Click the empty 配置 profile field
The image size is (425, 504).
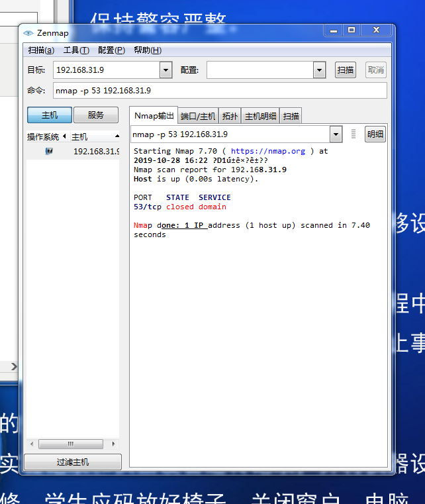(x=260, y=70)
